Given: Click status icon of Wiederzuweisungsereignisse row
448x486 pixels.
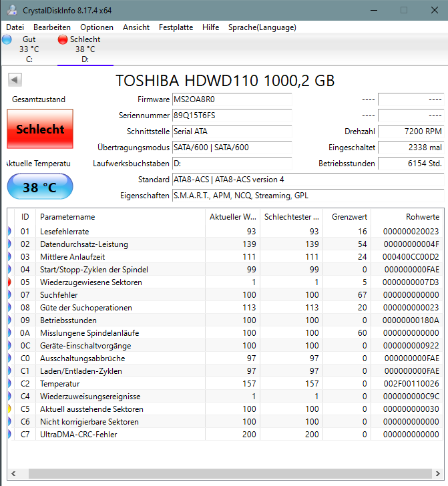Looking at the screenshot, I should [x=9, y=397].
